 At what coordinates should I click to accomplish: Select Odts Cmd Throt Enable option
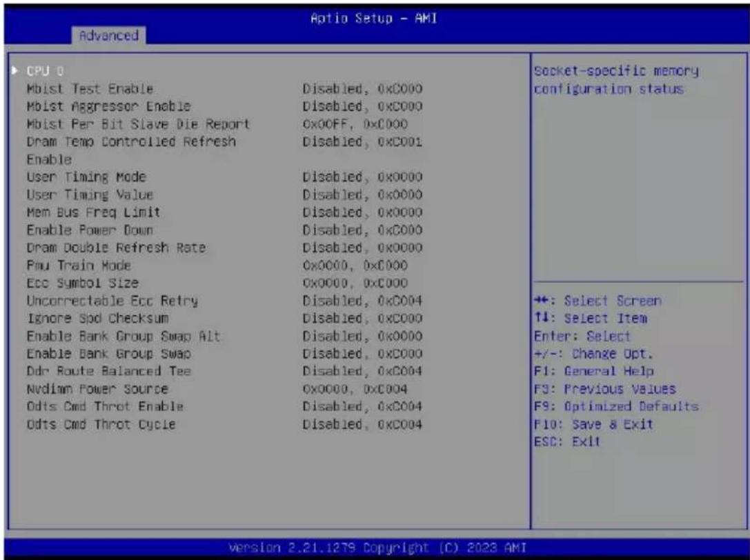(x=106, y=406)
